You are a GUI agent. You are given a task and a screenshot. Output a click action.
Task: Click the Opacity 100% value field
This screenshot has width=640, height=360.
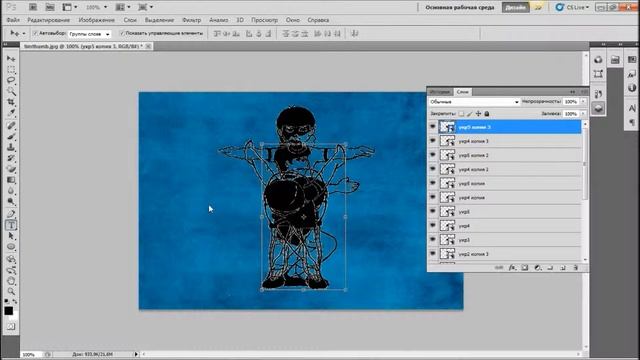pos(571,102)
